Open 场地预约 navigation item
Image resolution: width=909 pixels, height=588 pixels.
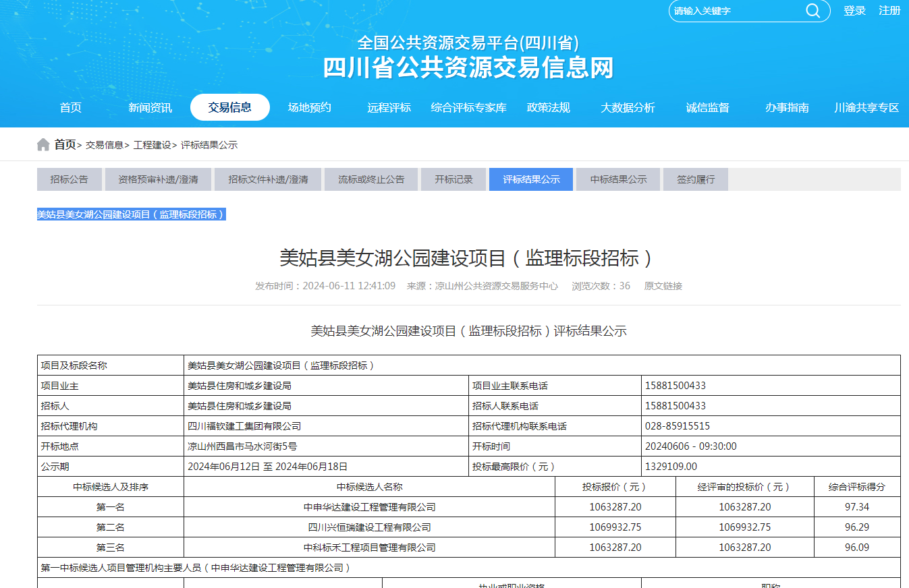pyautogui.click(x=310, y=108)
